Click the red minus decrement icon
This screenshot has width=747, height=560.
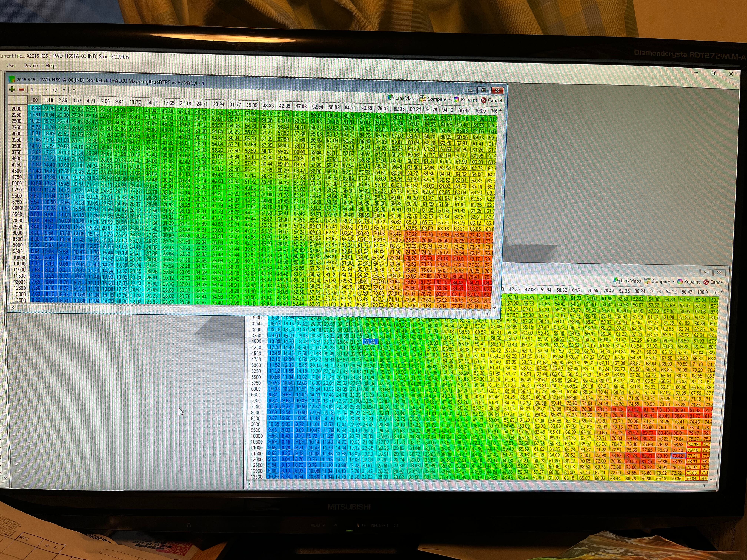[x=22, y=89]
